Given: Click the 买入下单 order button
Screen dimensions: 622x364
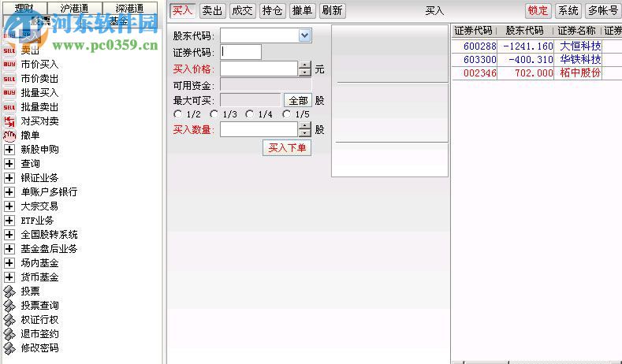Looking at the screenshot, I should coord(287,148).
